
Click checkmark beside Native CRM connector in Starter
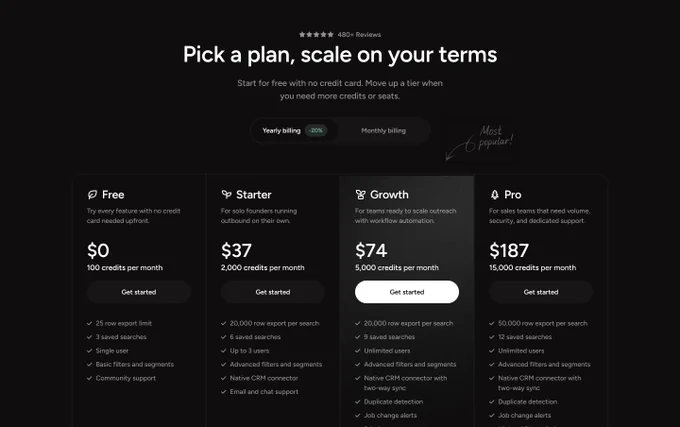(224, 378)
